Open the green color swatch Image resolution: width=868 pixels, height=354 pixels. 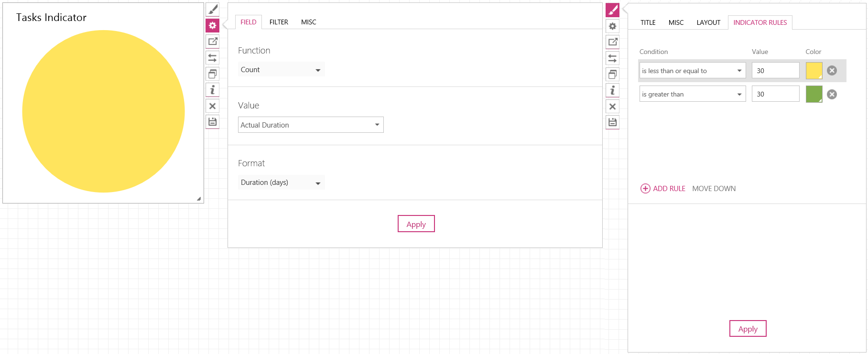click(814, 94)
